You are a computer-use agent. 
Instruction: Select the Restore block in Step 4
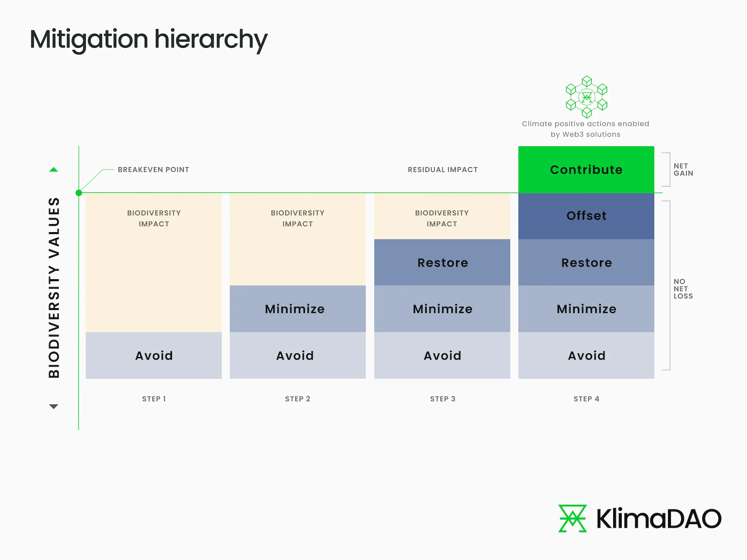(x=586, y=262)
